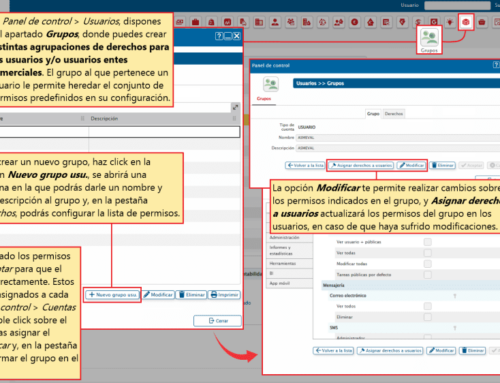Check the Modificar todas checkbox
This screenshot has height=383, width=500.
(428, 264)
